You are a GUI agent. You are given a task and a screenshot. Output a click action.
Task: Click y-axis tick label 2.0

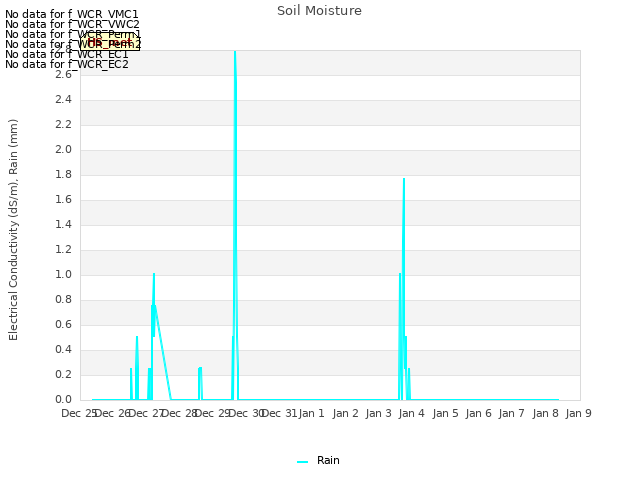click(63, 149)
